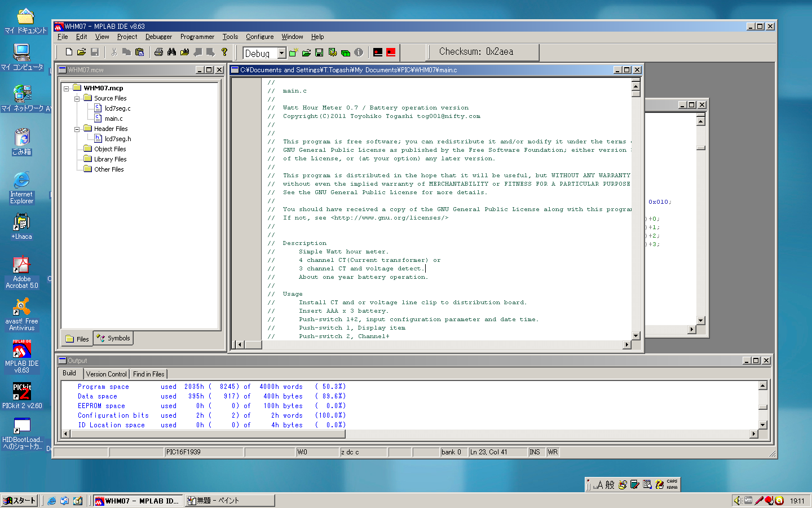Switch to the Version Control output tab
The image size is (812, 508).
tap(107, 374)
